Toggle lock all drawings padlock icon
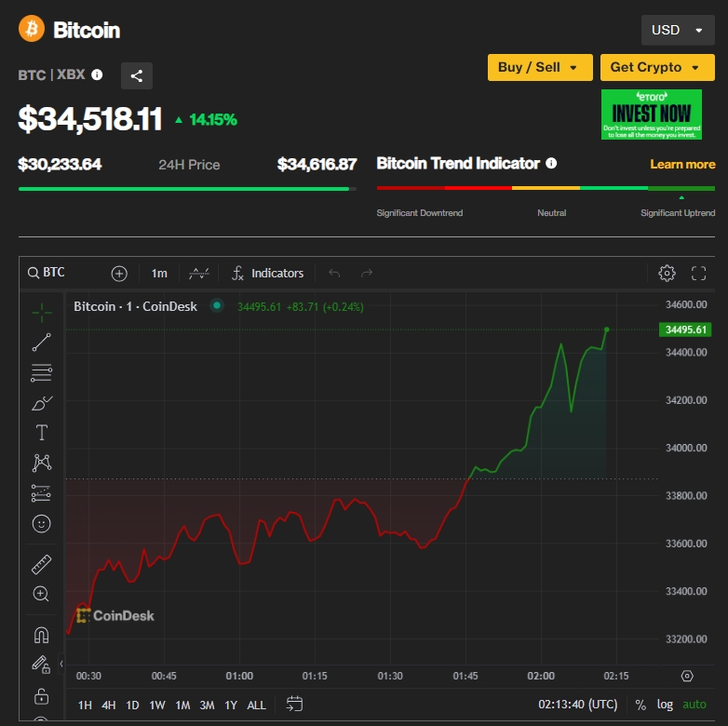This screenshot has height=726, width=728. [41, 696]
